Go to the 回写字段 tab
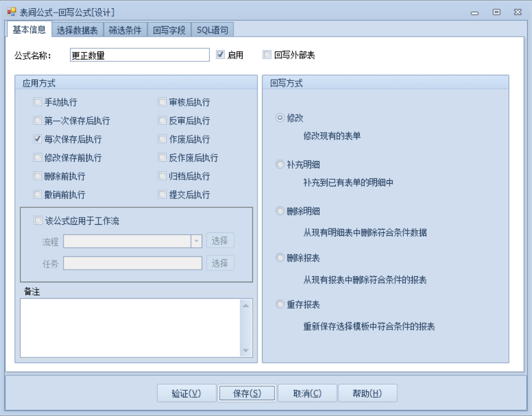 (x=169, y=31)
